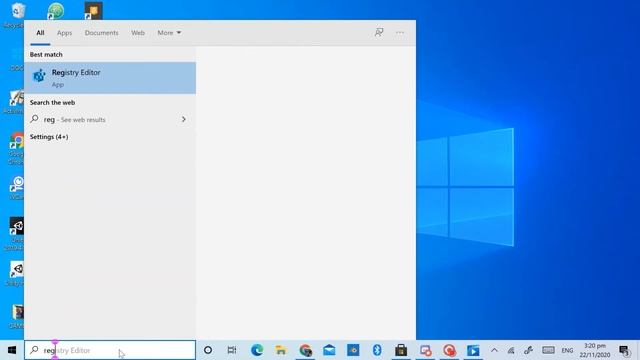
Task: Open the Bluetooth icon on the taskbar
Action: (377, 350)
